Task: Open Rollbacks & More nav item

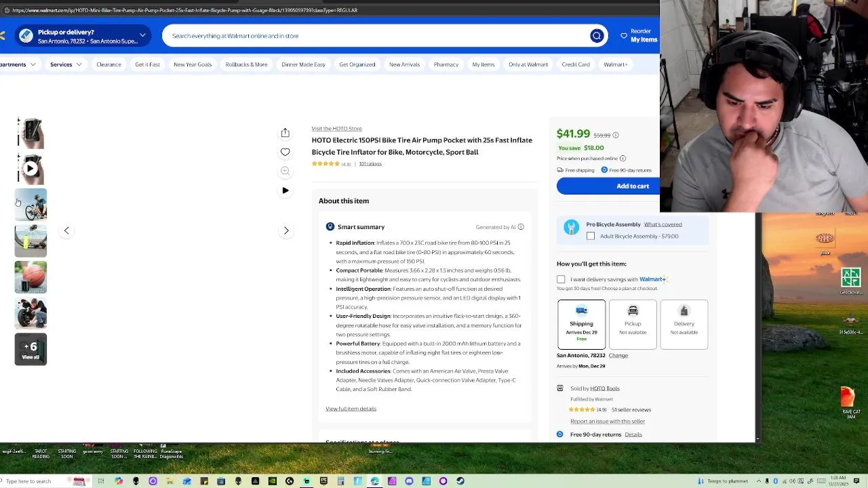Action: pyautogui.click(x=246, y=64)
